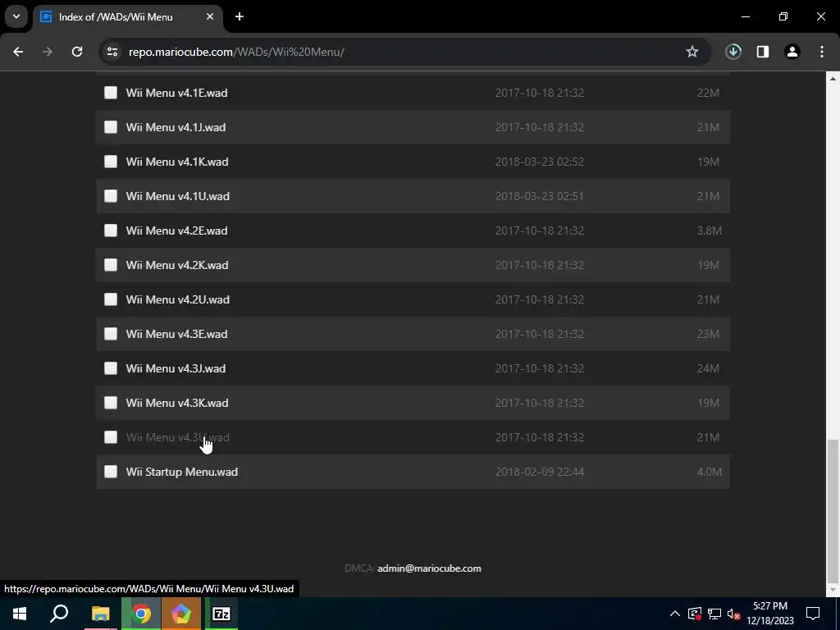Open Windows taskbar search
The height and width of the screenshot is (630, 840).
point(59,614)
